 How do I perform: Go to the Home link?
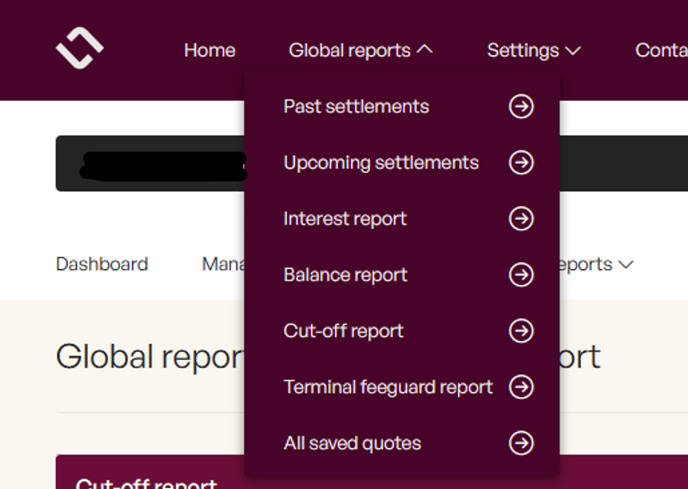tap(209, 50)
